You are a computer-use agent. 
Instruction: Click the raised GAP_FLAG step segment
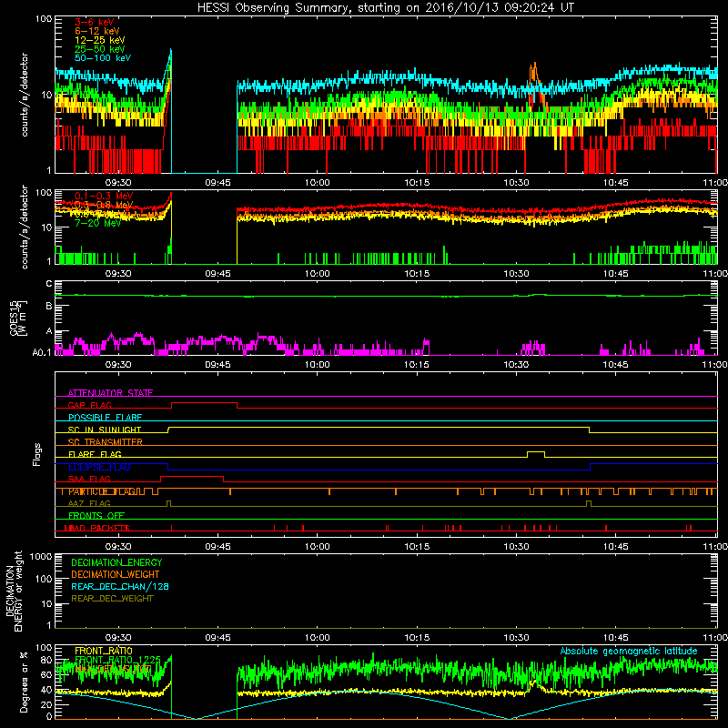[204, 403]
